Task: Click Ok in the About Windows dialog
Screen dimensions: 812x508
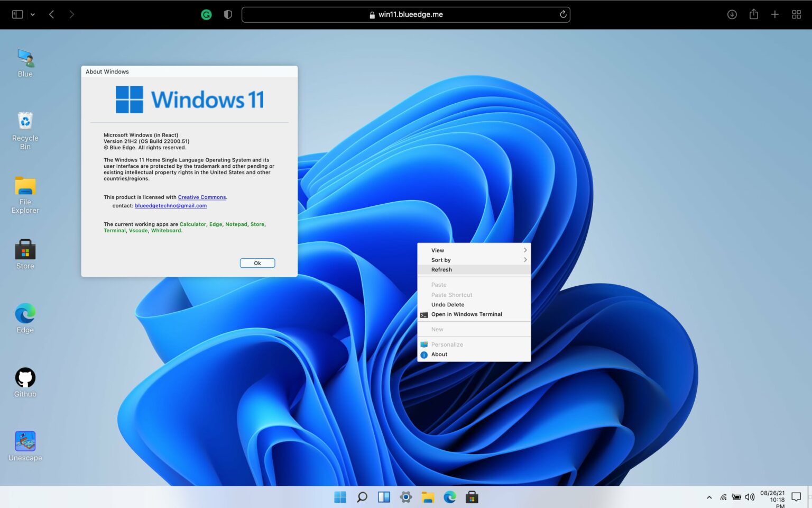Action: tap(257, 262)
